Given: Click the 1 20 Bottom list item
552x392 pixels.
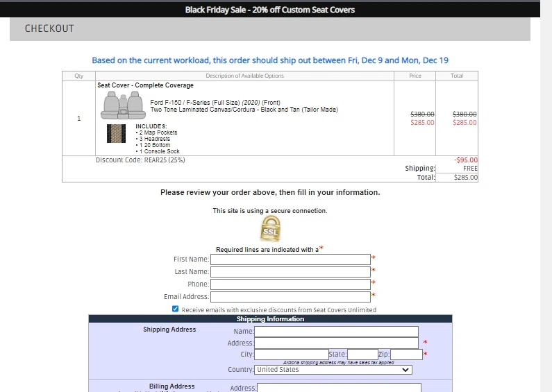Looking at the screenshot, I should (153, 145).
